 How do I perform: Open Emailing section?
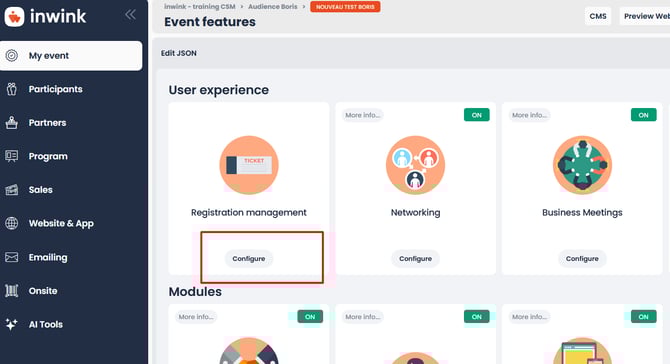click(48, 257)
